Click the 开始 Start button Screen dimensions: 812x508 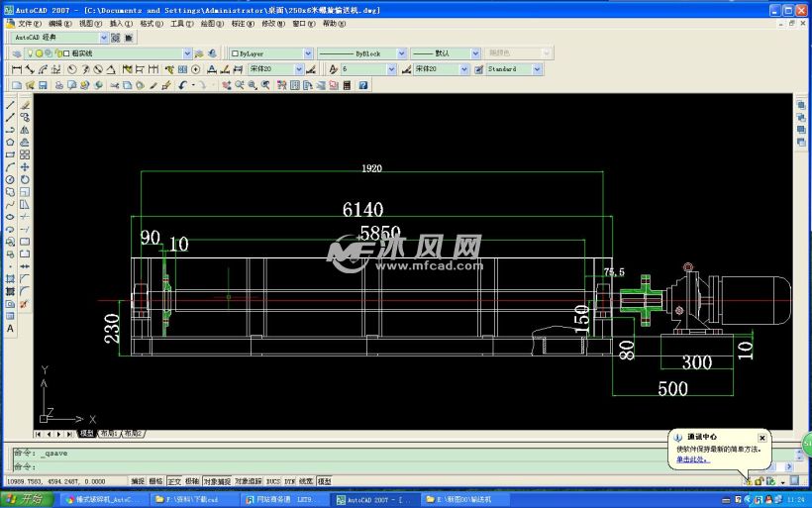[27, 499]
